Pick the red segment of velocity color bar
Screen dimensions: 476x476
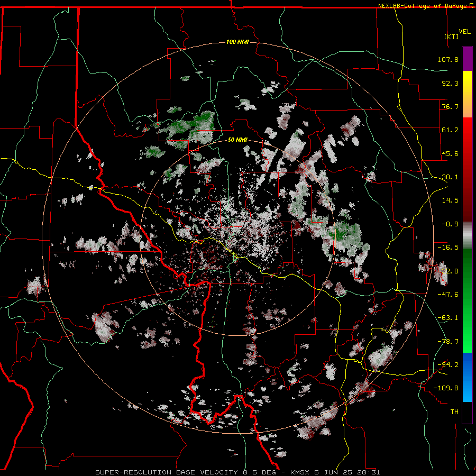[467, 170]
